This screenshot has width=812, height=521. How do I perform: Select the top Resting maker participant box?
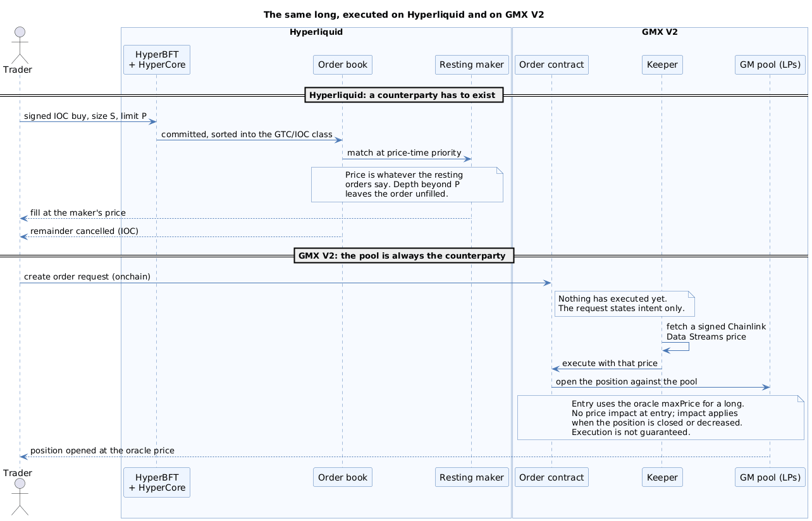tap(472, 65)
